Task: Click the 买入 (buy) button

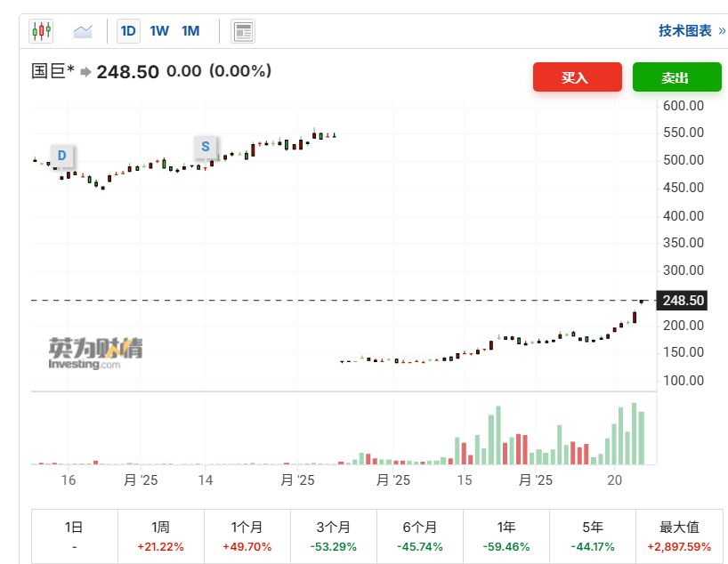Action: click(x=576, y=77)
